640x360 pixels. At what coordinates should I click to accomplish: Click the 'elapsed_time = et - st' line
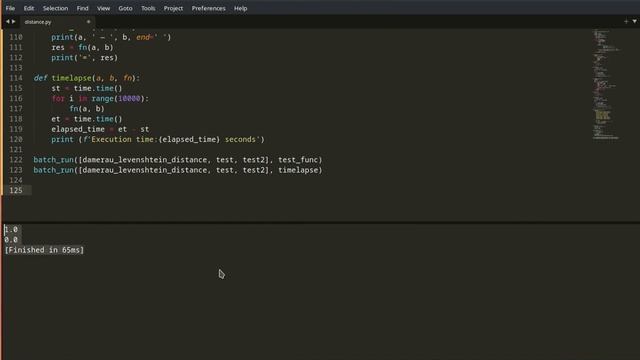[100, 129]
